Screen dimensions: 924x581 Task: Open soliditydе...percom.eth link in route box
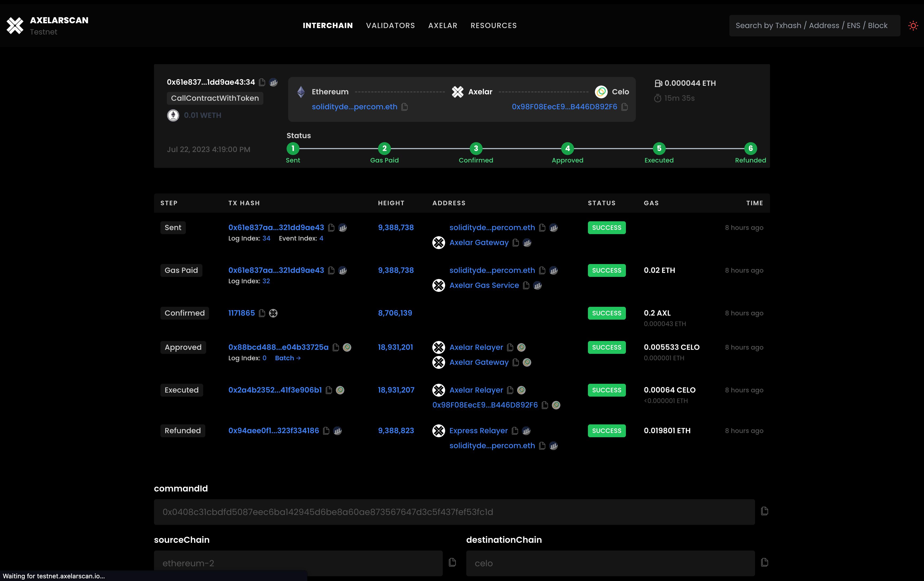[355, 107]
